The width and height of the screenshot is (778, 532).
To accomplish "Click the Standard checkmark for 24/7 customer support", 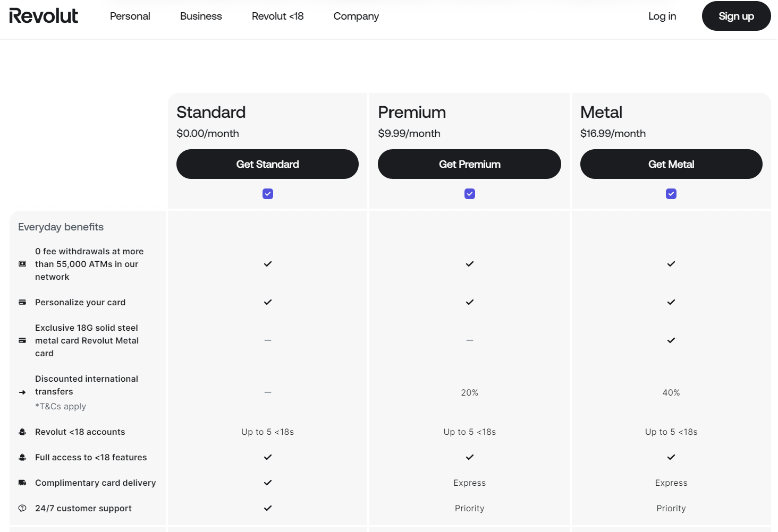I will coord(268,508).
